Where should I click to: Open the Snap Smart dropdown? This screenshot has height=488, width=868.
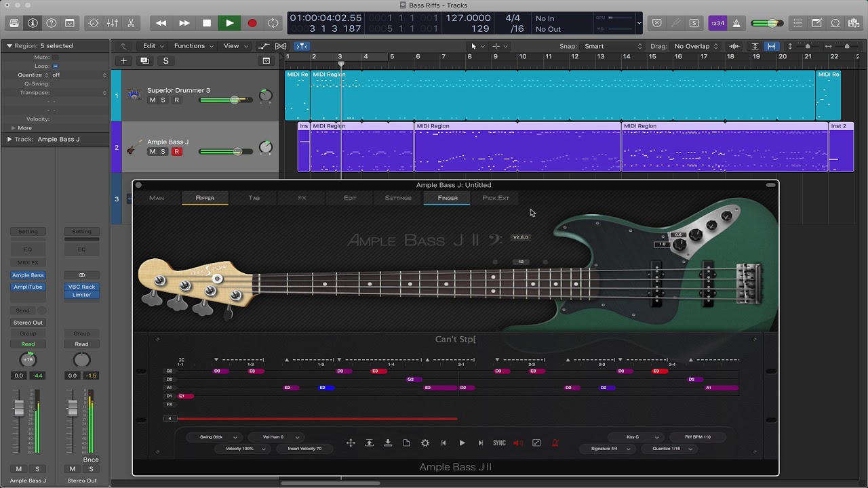tap(612, 46)
